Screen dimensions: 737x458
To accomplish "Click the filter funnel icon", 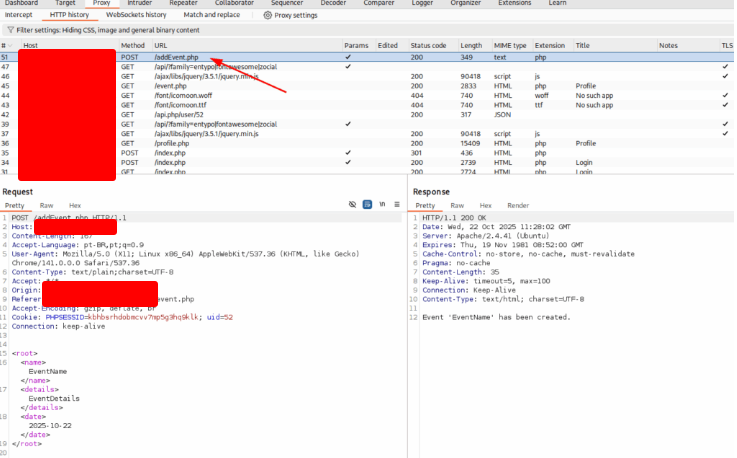I will [9, 31].
